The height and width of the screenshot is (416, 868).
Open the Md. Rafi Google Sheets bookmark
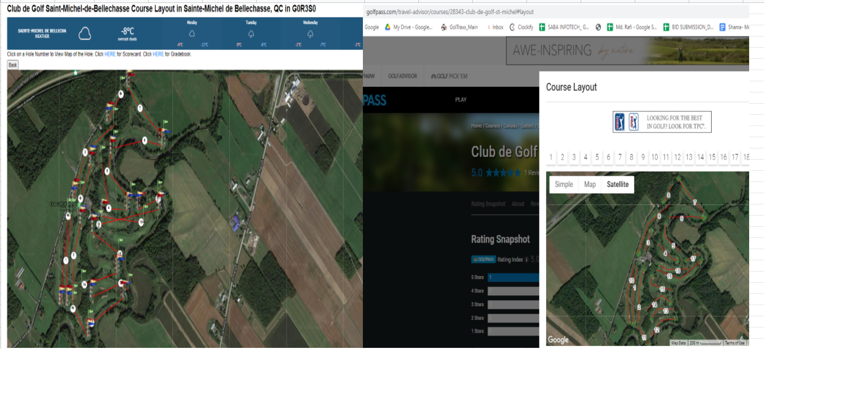click(632, 27)
